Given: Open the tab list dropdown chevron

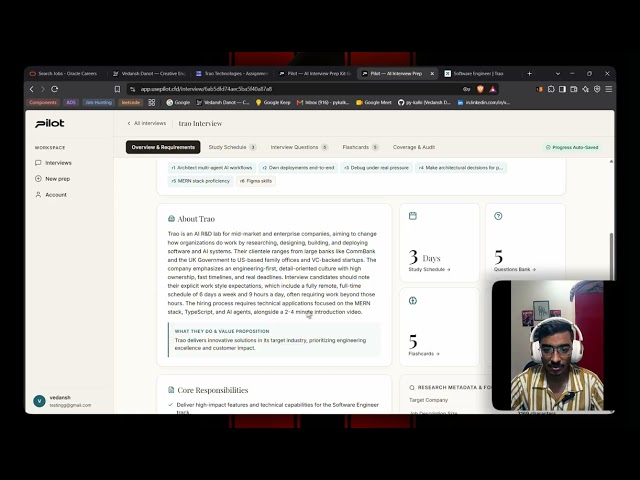Looking at the screenshot, I should point(558,73).
